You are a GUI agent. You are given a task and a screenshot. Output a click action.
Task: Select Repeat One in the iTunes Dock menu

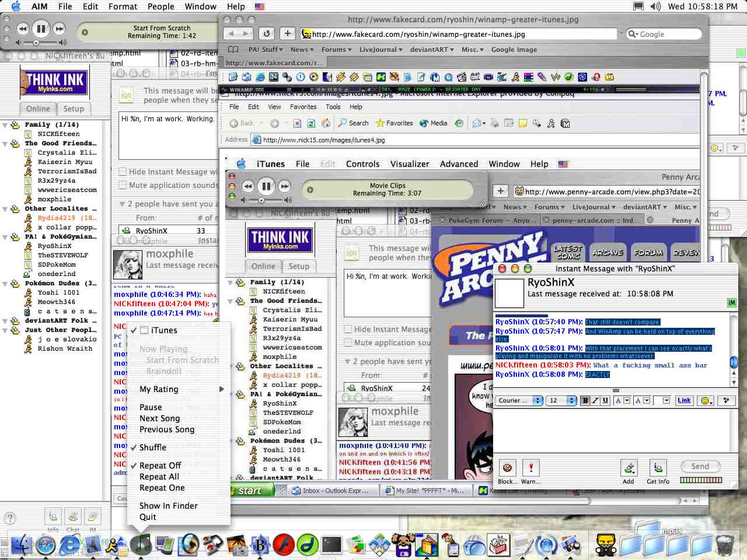(162, 488)
